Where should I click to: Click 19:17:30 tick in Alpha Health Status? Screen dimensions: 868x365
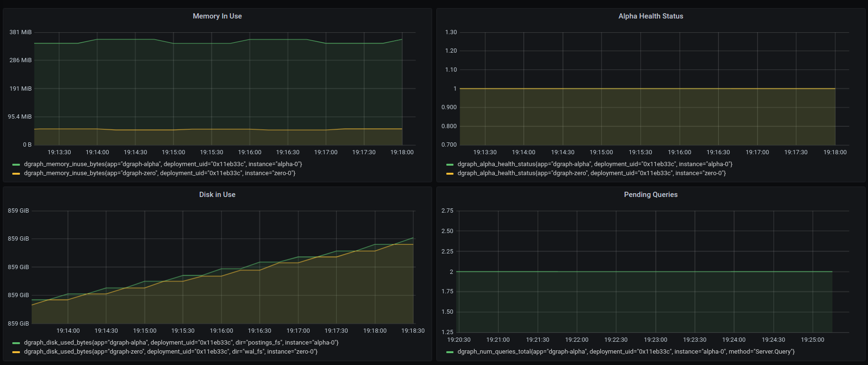coord(796,152)
